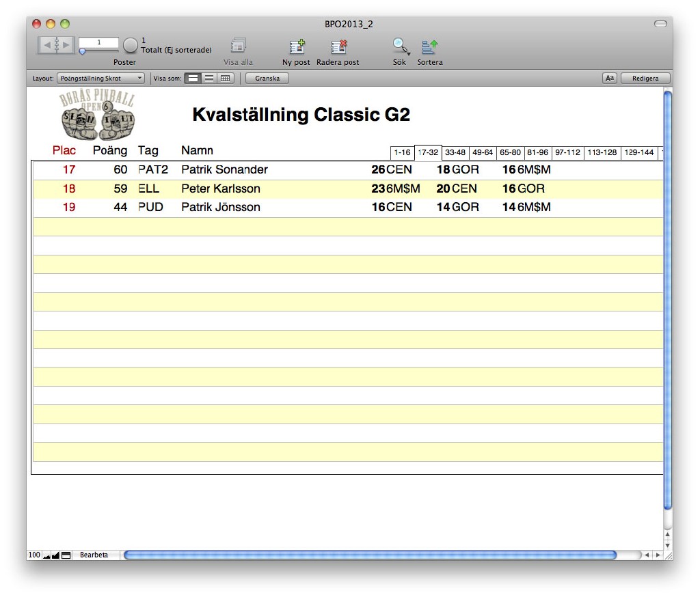Click the score 59 in Poäng
Image resolution: width=700 pixels, height=597 pixels.
point(120,189)
